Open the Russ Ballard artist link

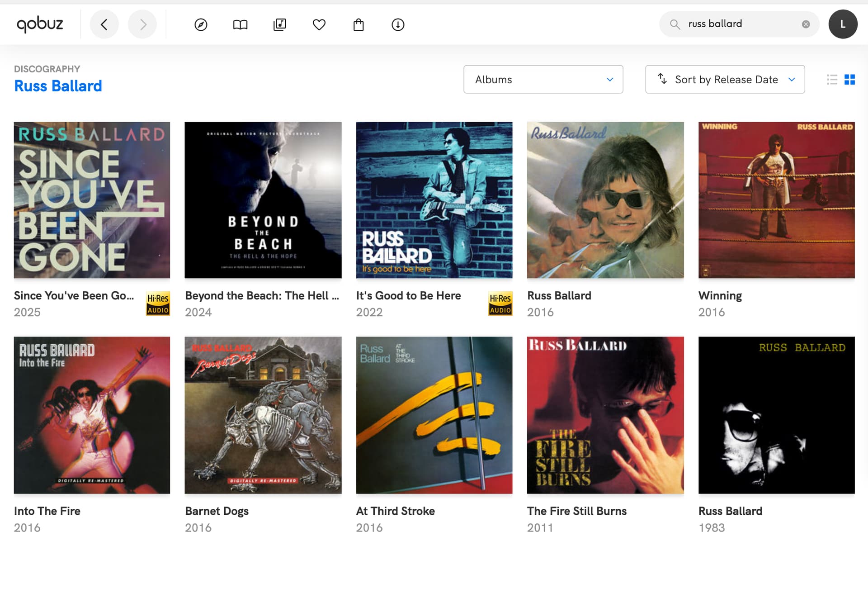coord(58,86)
